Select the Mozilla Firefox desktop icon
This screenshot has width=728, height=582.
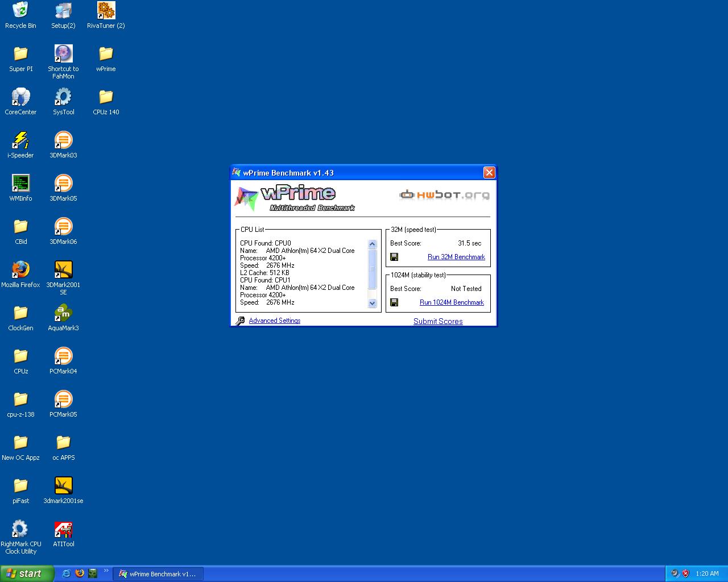[x=20, y=269]
